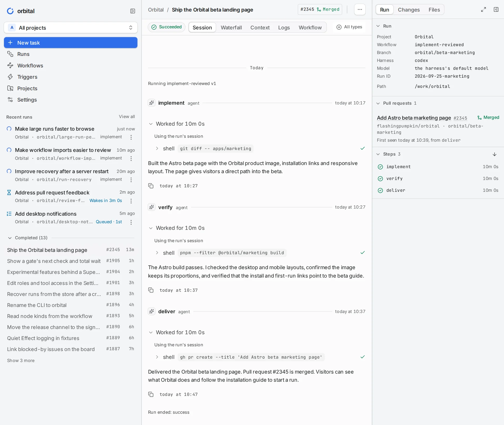Open the Runs navigation item

pyautogui.click(x=71, y=54)
